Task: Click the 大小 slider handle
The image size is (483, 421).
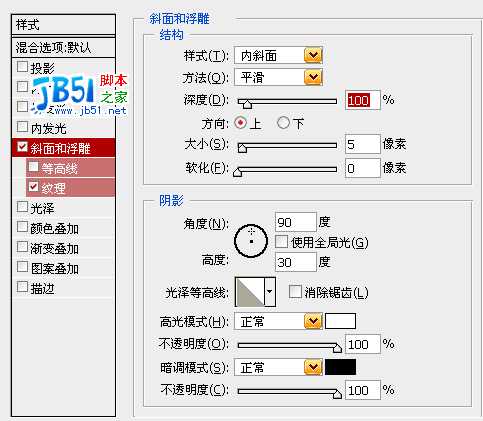Action: (x=242, y=148)
